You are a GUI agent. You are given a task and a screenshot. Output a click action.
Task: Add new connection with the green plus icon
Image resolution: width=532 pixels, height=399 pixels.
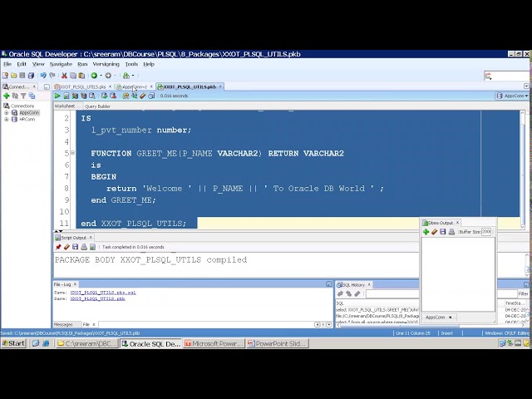click(6, 96)
